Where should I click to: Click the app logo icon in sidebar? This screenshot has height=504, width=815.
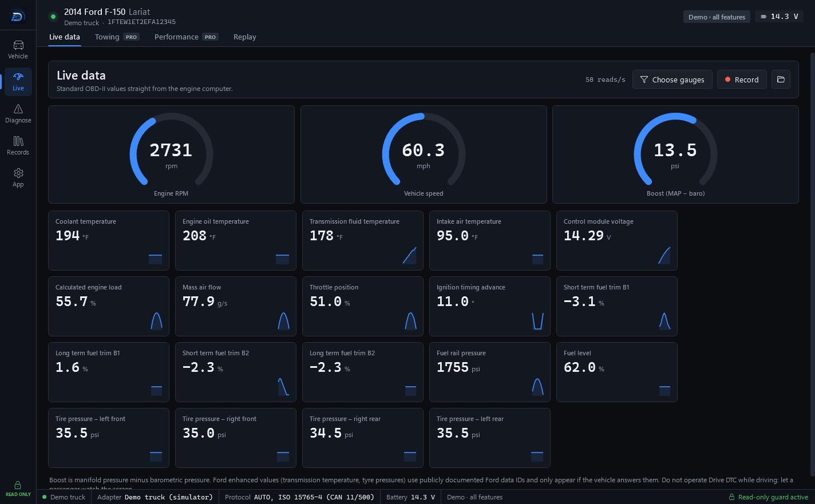18,17
